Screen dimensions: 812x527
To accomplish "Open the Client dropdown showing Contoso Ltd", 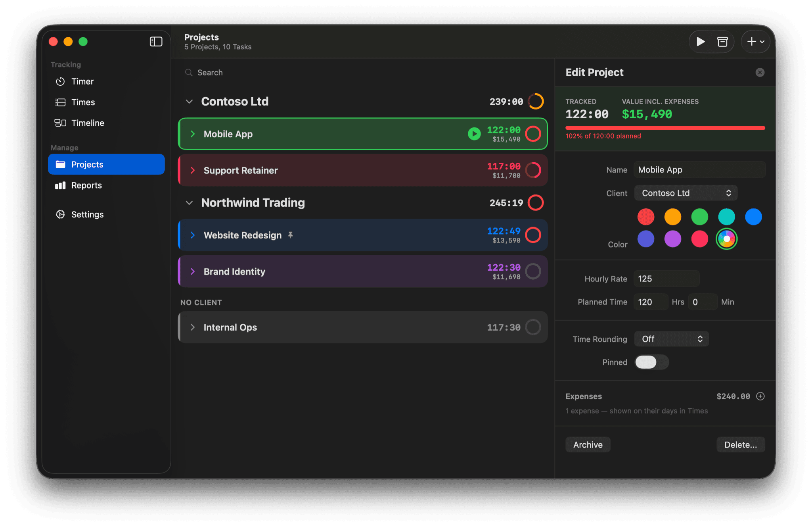I will click(x=686, y=193).
